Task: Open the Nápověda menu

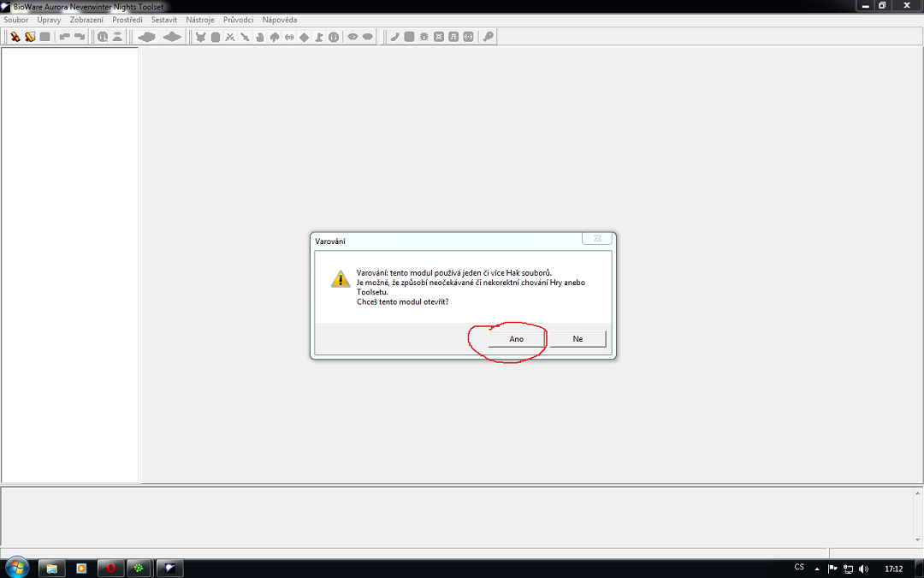Action: pyautogui.click(x=280, y=20)
